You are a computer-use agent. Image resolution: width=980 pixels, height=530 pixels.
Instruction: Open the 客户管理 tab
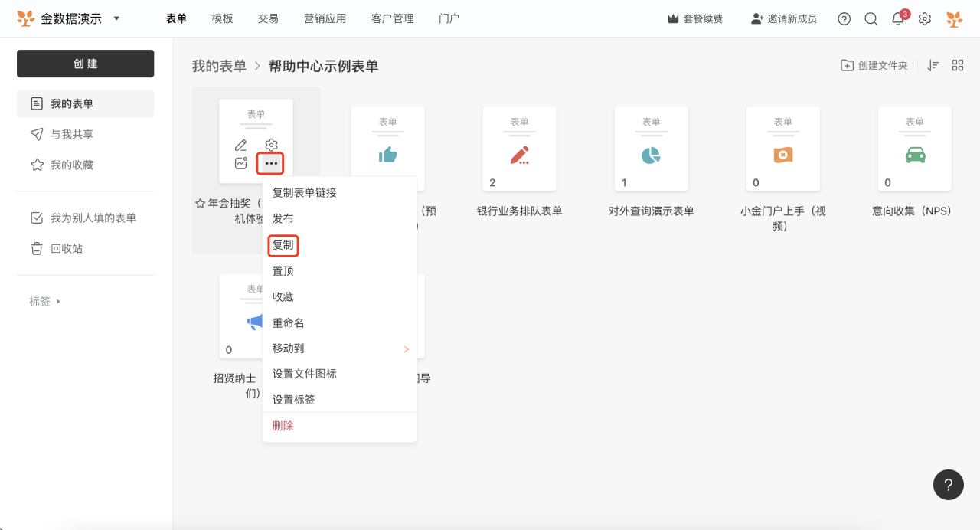(392, 18)
